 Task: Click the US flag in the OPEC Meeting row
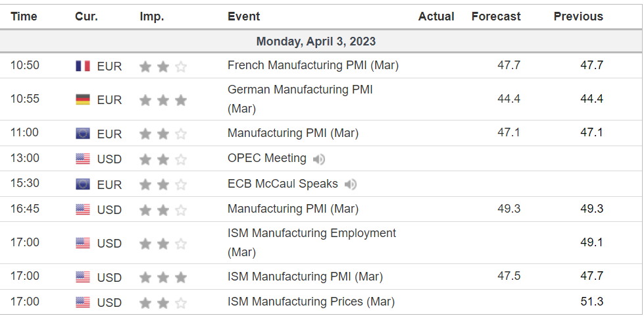83,159
